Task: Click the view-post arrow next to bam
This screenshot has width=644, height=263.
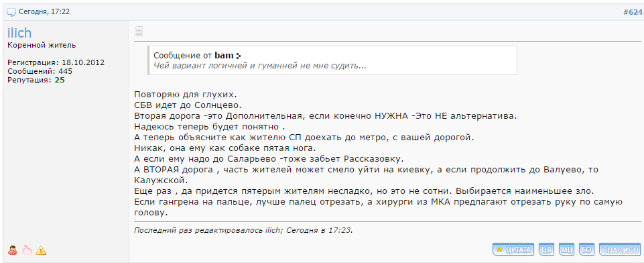Action: click(239, 56)
